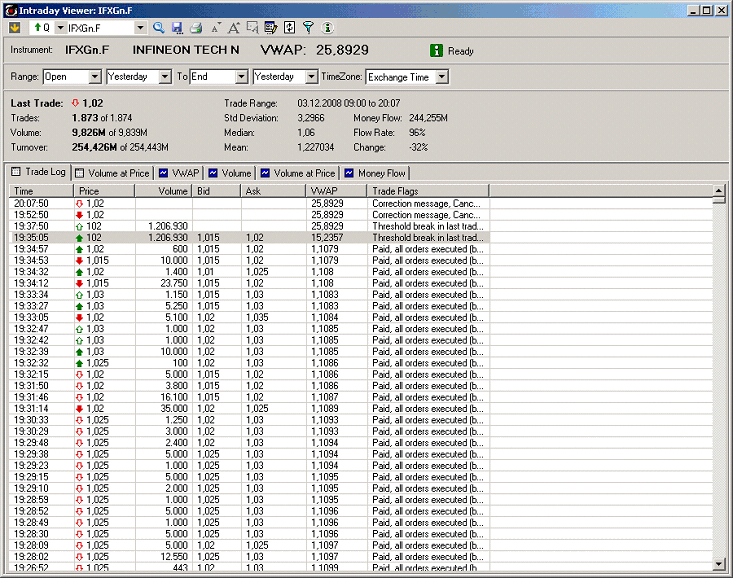
Task: Switch to the VWAP tab
Action: 179,173
